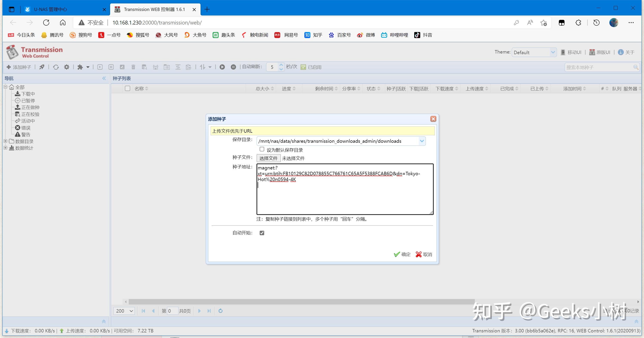Expand the 数据目录 tree node

[5, 141]
